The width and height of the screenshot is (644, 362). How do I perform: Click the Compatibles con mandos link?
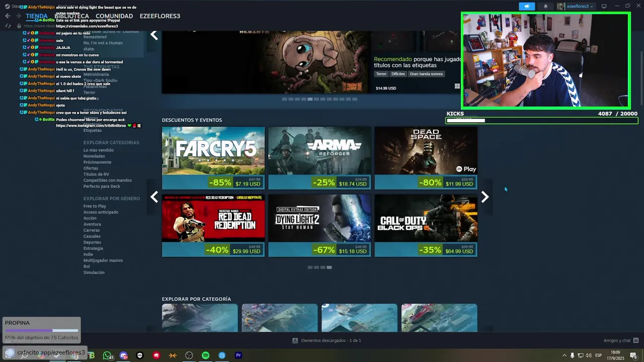(108, 180)
